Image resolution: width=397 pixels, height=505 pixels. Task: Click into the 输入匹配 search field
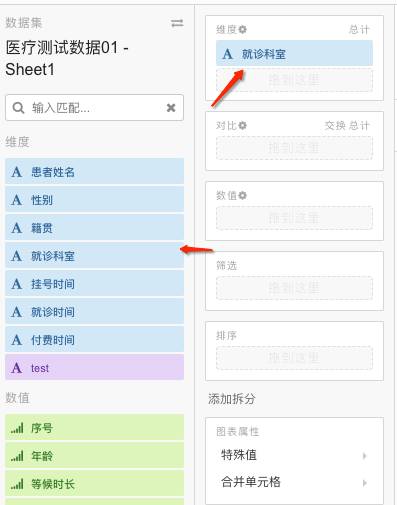pos(94,108)
